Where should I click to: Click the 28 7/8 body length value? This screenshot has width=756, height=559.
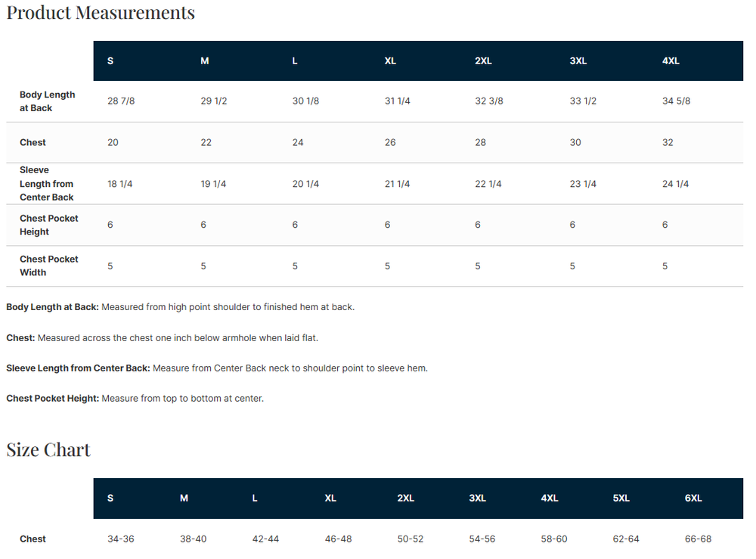(122, 101)
